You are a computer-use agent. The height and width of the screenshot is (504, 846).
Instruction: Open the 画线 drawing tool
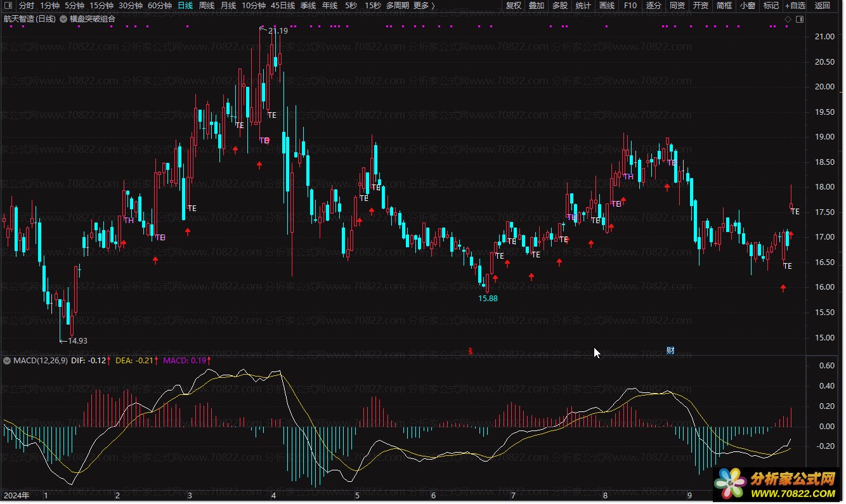pos(607,6)
